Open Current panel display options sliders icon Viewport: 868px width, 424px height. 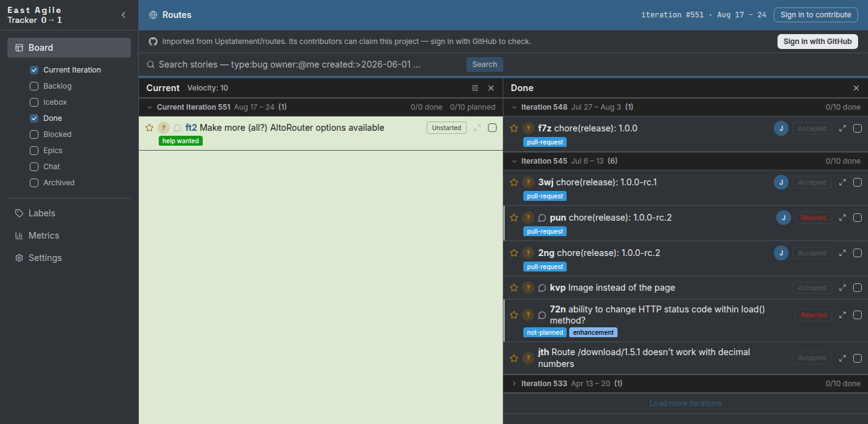click(475, 88)
